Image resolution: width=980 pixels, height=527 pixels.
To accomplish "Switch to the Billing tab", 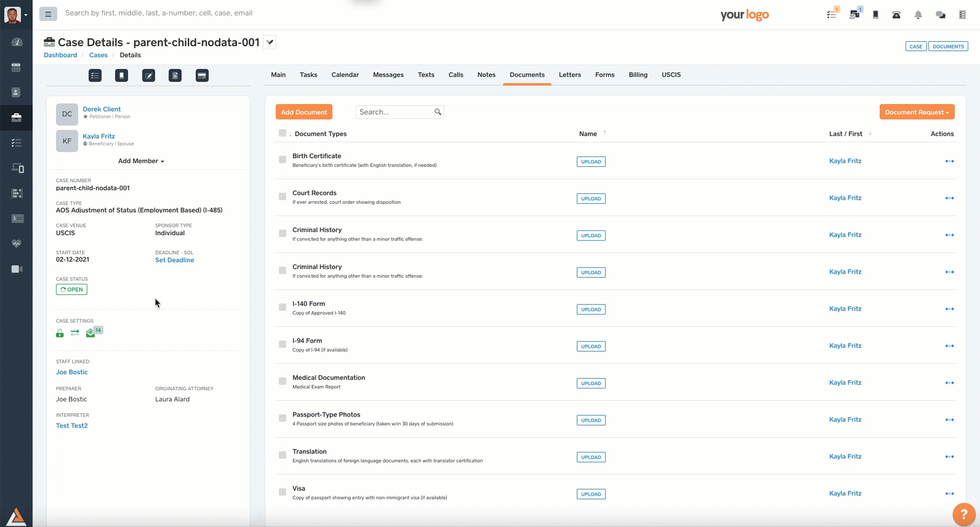I will click(638, 75).
